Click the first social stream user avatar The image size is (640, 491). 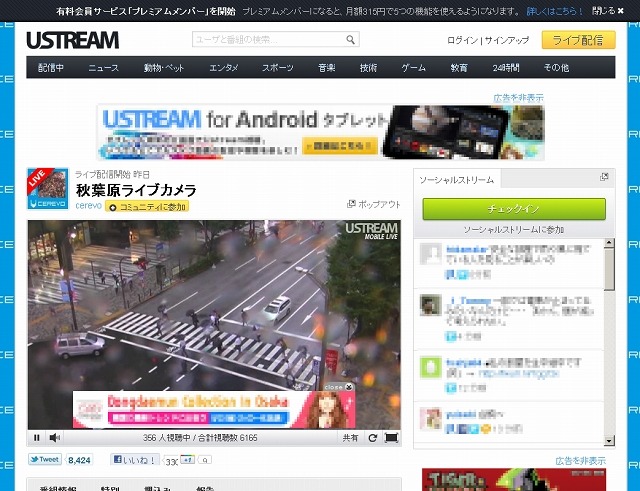point(431,254)
